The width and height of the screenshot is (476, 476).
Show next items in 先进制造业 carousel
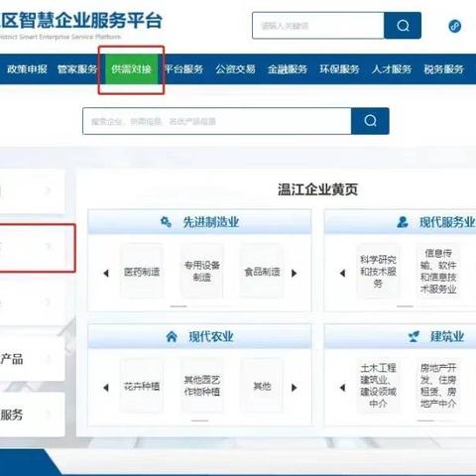point(295,273)
